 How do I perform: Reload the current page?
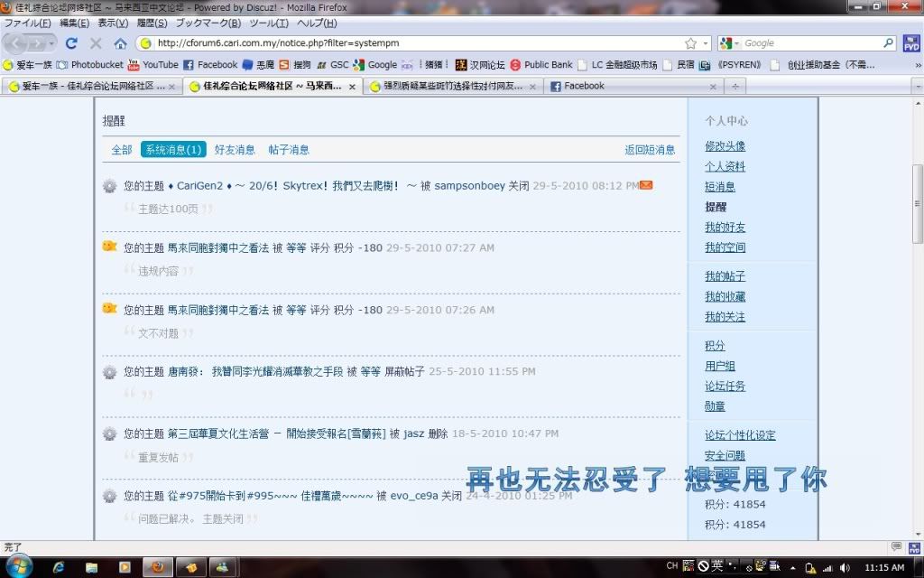coord(71,43)
